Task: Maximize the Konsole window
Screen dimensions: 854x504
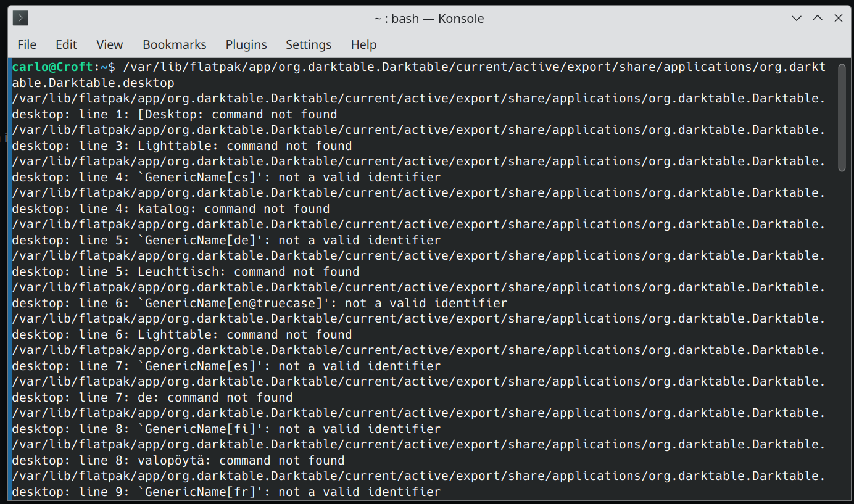Action: pos(818,19)
